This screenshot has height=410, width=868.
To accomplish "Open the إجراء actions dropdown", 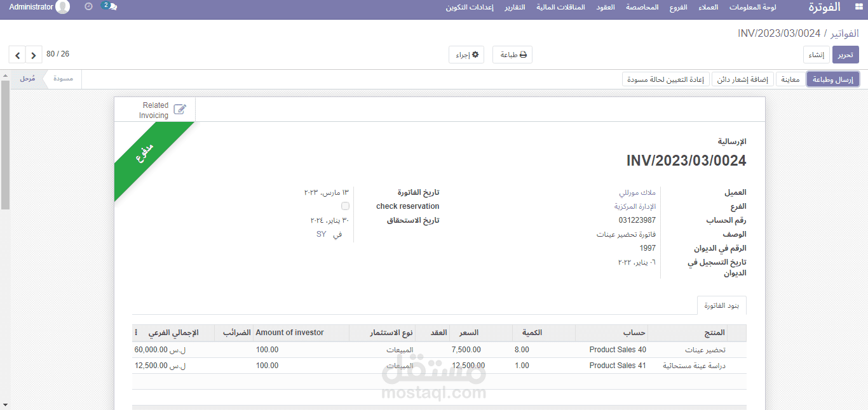I will [x=466, y=54].
